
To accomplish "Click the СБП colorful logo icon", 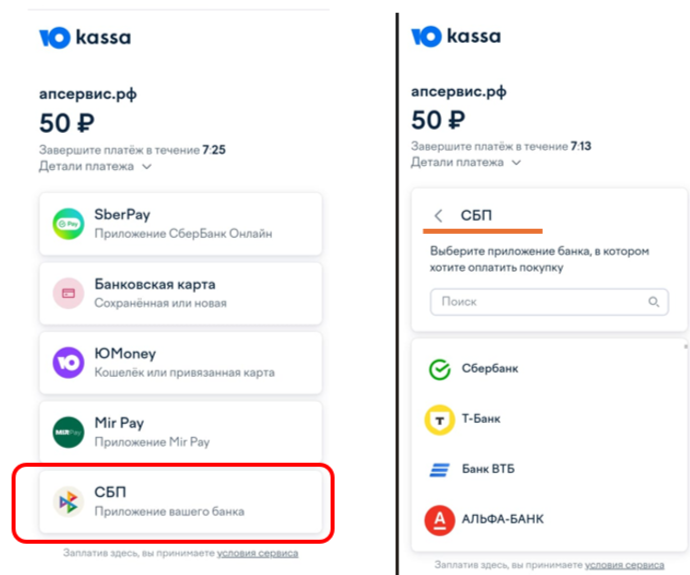I will coord(68,500).
